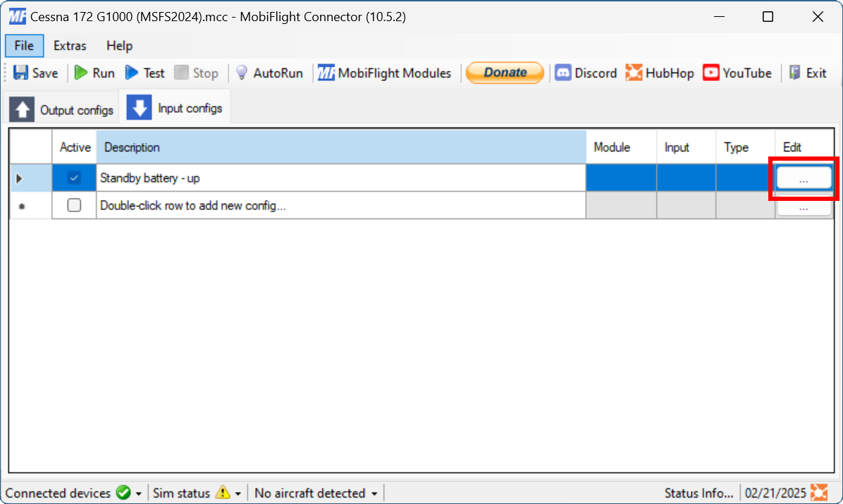Enable AutoRun via its lightbulb icon

point(241,73)
